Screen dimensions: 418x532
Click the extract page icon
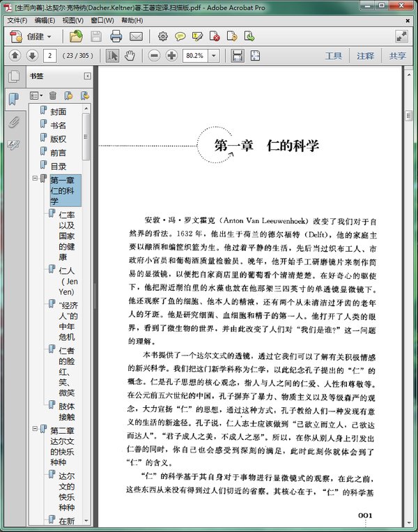(232, 36)
